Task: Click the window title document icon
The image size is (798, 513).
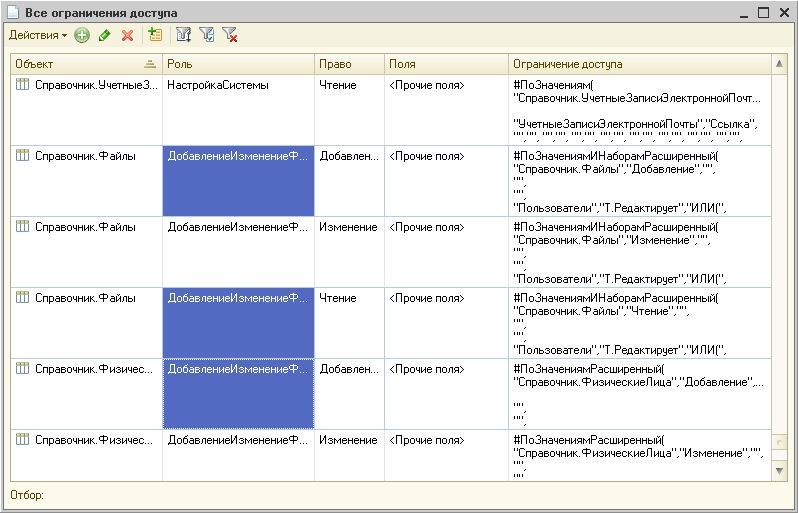Action: pyautogui.click(x=13, y=13)
